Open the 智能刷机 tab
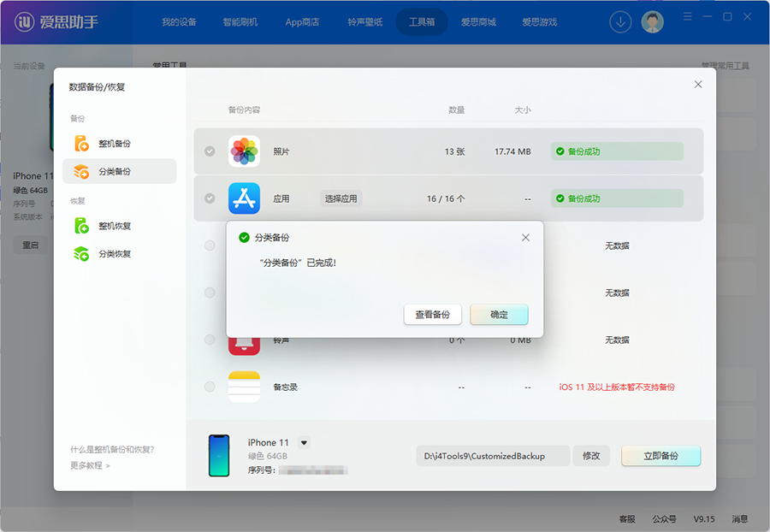This screenshot has width=770, height=532. point(240,22)
